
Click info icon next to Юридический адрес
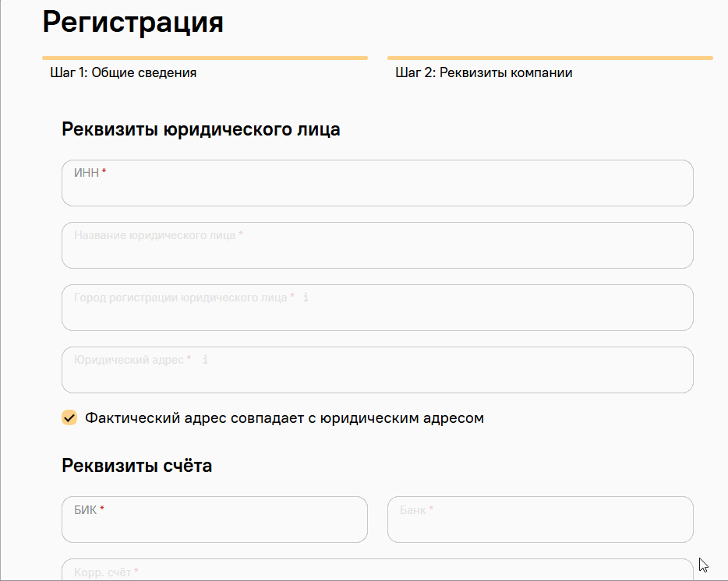click(x=205, y=360)
